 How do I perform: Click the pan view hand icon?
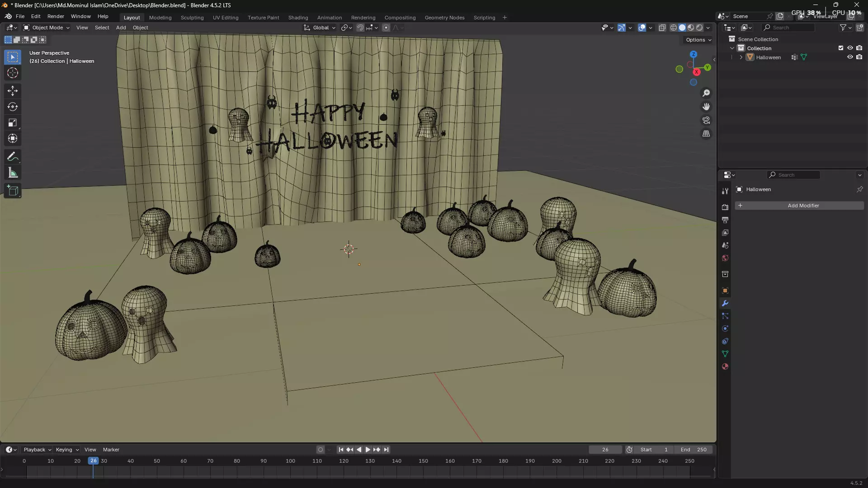(x=706, y=107)
